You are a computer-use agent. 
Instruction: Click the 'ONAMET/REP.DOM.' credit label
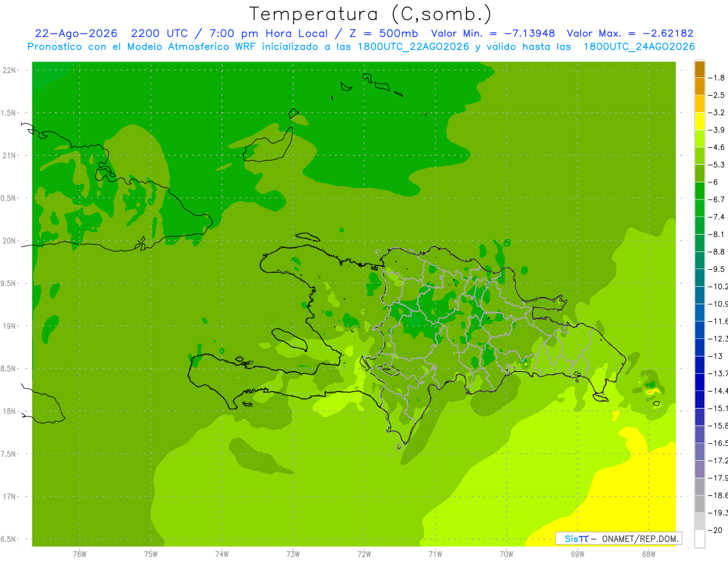point(639,538)
